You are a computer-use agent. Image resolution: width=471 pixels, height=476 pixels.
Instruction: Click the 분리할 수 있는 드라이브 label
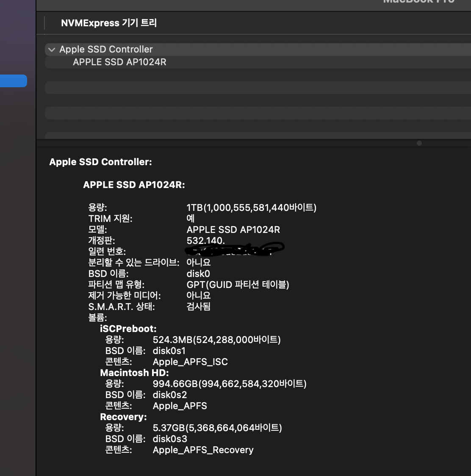click(133, 262)
